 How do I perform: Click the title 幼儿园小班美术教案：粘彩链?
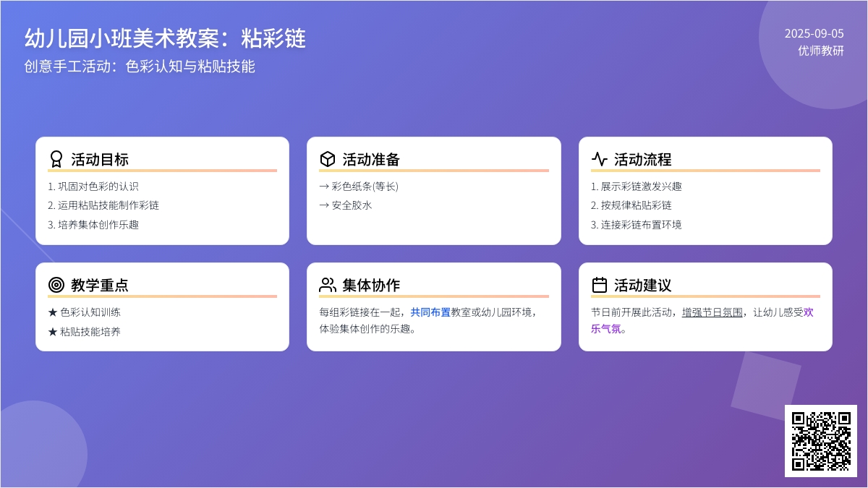[x=165, y=38]
